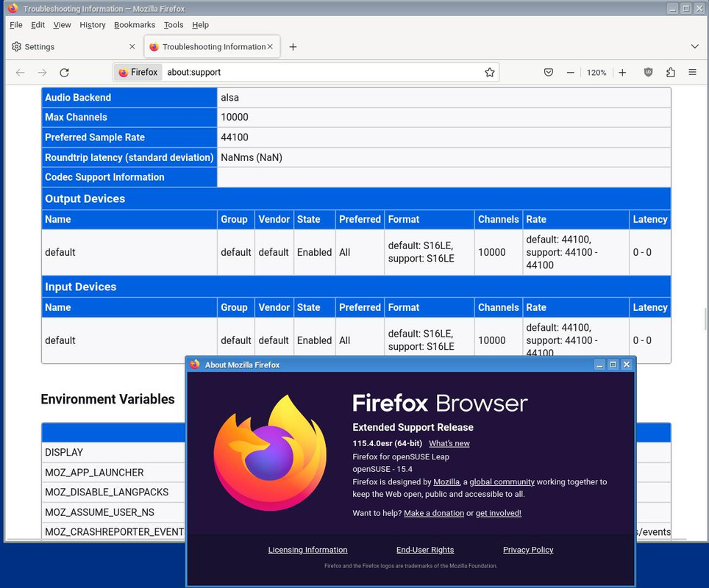Open the Help menu
Viewport: 709px width, 588px height.
click(200, 25)
